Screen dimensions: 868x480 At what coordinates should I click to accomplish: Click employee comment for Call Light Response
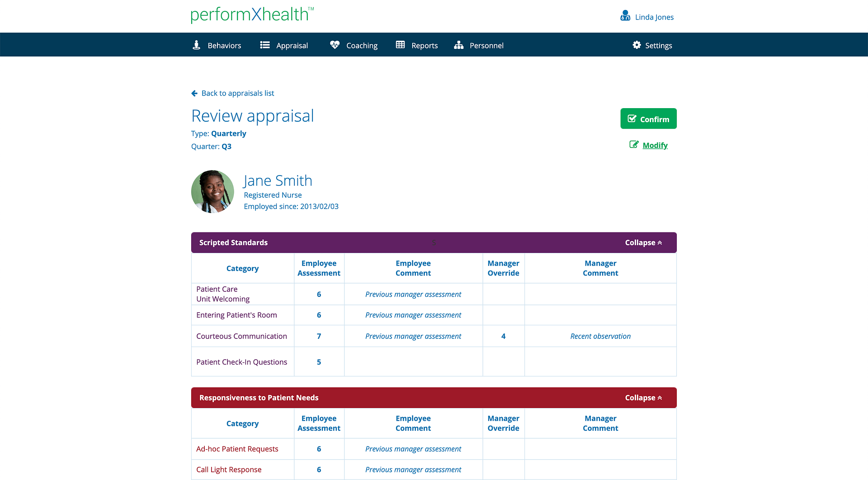point(413,470)
